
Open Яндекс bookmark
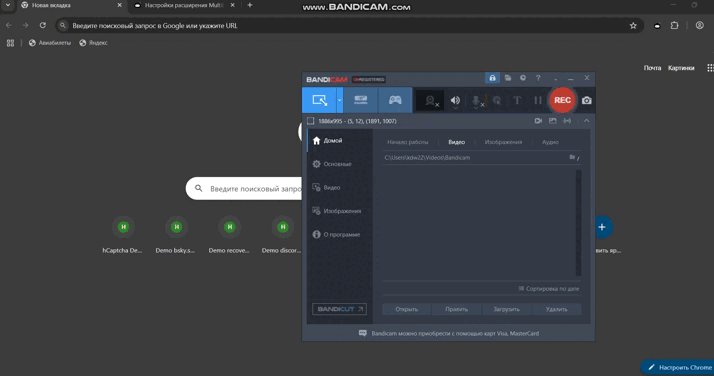pyautogui.click(x=93, y=43)
